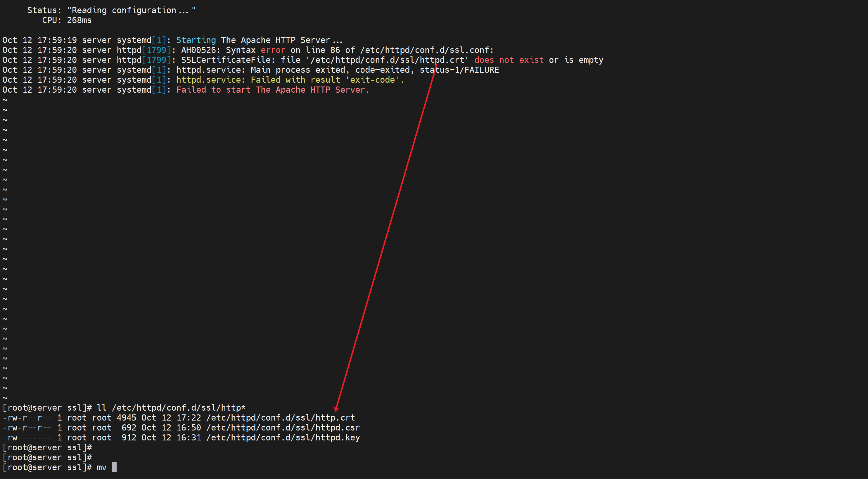Click the 'll /etc/httpd/conf.d/ssl/http*' command
The width and height of the screenshot is (868, 479).
click(x=171, y=408)
